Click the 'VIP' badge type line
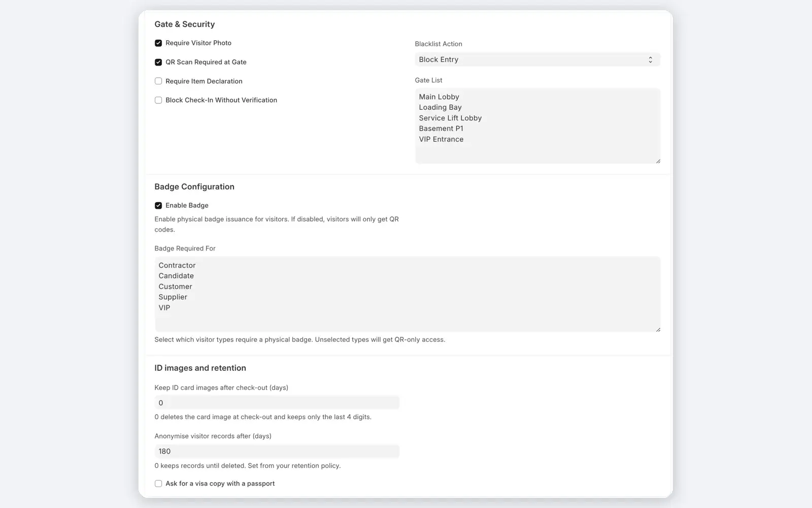Viewport: 812px width, 508px height. pyautogui.click(x=164, y=308)
